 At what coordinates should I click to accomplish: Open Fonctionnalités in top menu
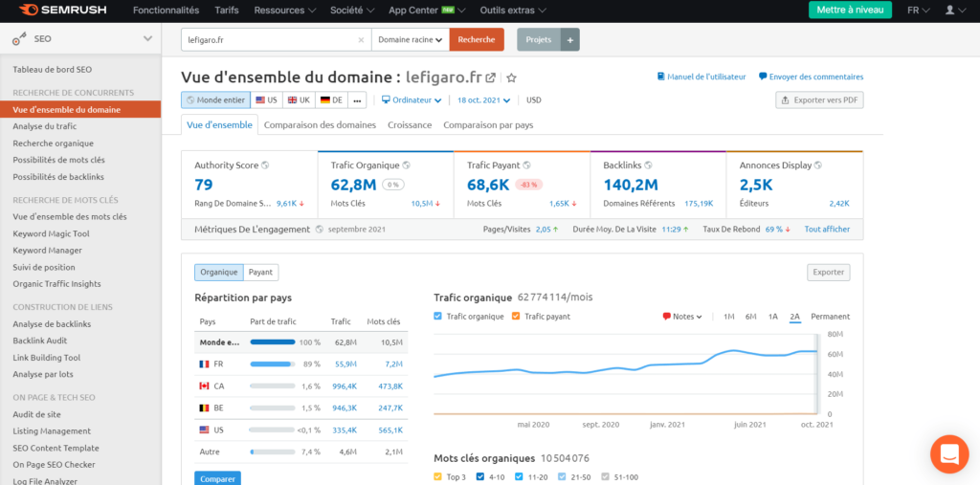[x=167, y=10]
